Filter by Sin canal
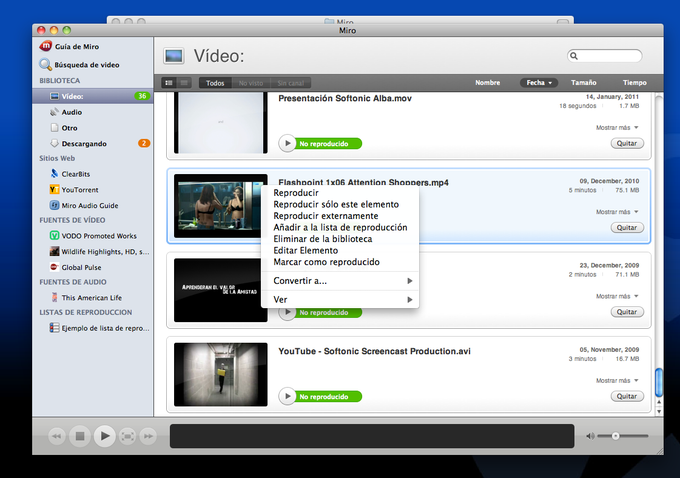The width and height of the screenshot is (680, 478). click(x=291, y=83)
